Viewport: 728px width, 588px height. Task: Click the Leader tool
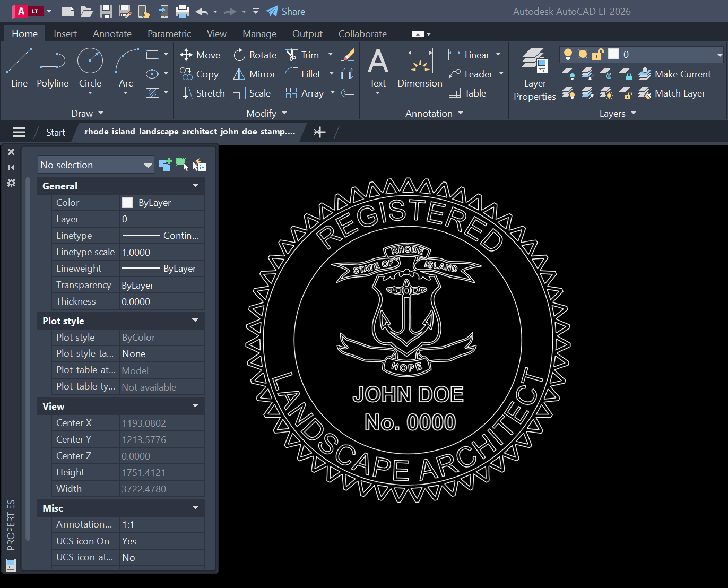(x=471, y=74)
